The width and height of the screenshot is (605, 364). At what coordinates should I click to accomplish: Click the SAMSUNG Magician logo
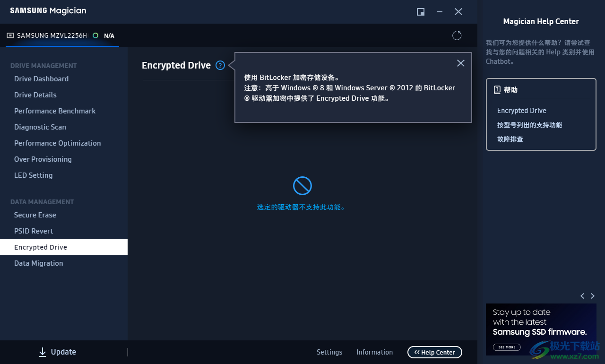point(48,11)
